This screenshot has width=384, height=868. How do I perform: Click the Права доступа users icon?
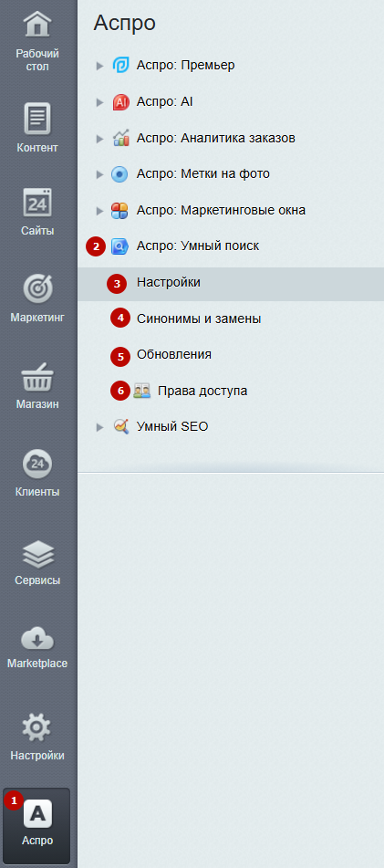[x=141, y=391]
